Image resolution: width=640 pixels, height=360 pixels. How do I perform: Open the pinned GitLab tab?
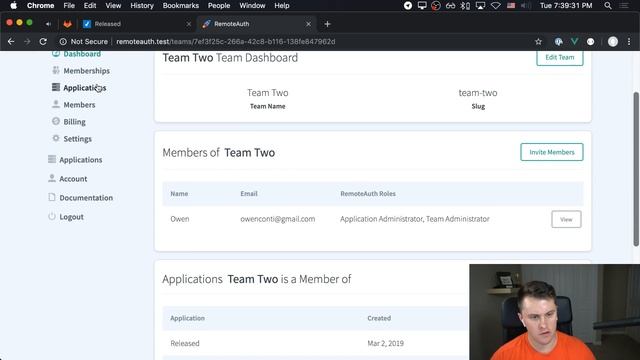(x=67, y=24)
